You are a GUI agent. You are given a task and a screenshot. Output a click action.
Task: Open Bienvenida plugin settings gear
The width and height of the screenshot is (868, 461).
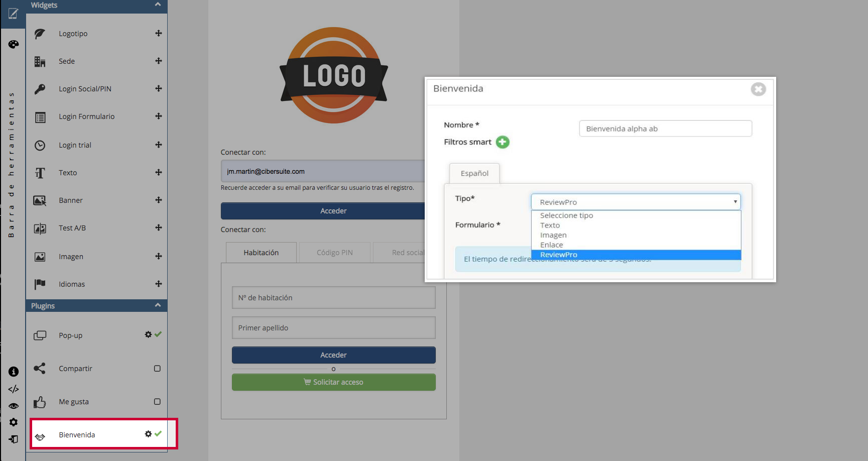point(148,434)
